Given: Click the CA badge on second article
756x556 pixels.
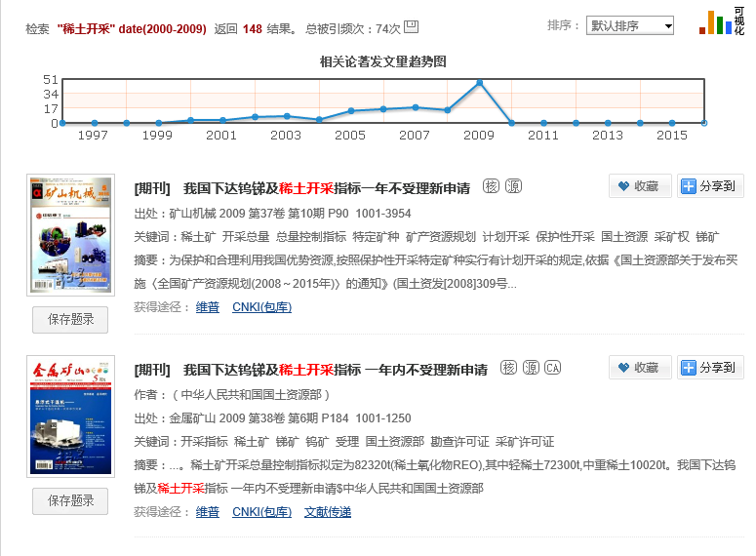Looking at the screenshot, I should (x=552, y=369).
